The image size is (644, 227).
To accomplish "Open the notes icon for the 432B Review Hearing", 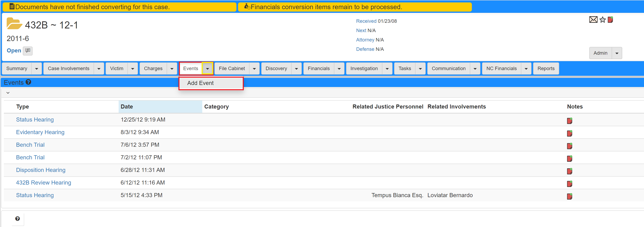I will 570,184.
